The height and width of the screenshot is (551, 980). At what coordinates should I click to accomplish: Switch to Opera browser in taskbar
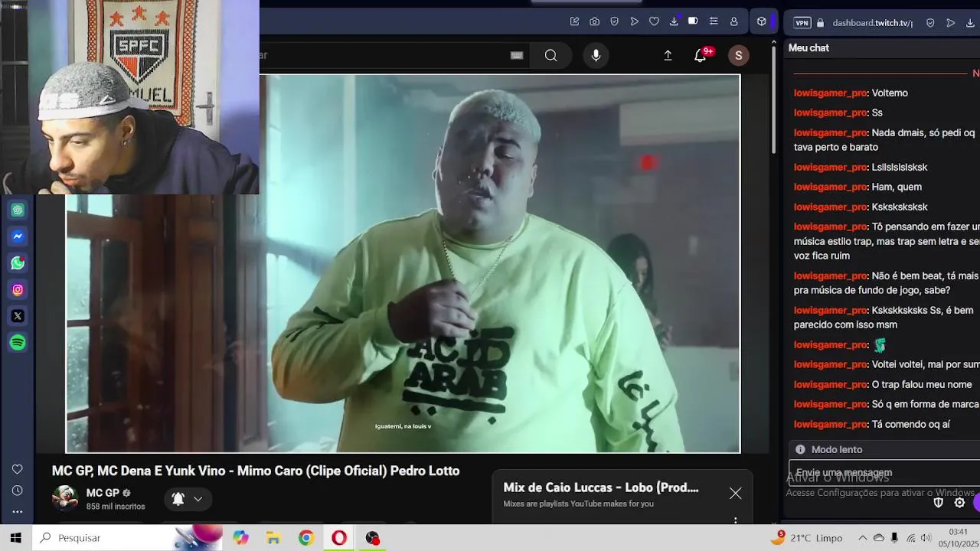(339, 538)
